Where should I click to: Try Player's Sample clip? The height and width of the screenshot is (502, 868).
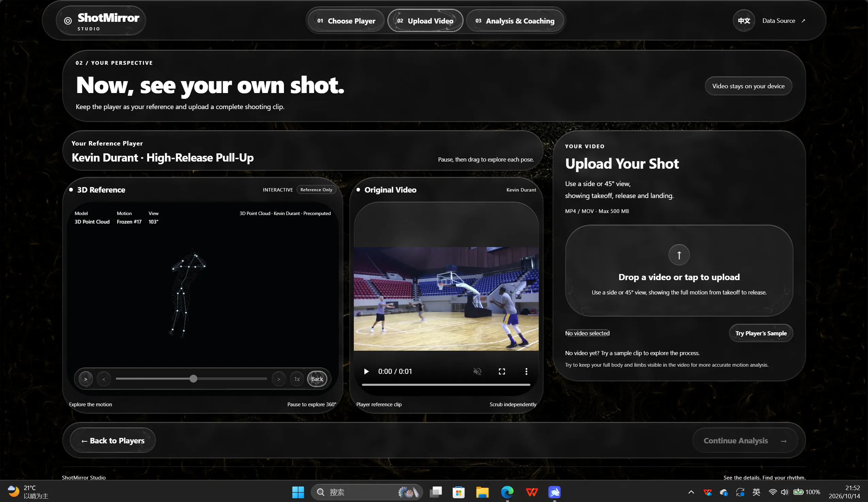point(761,333)
